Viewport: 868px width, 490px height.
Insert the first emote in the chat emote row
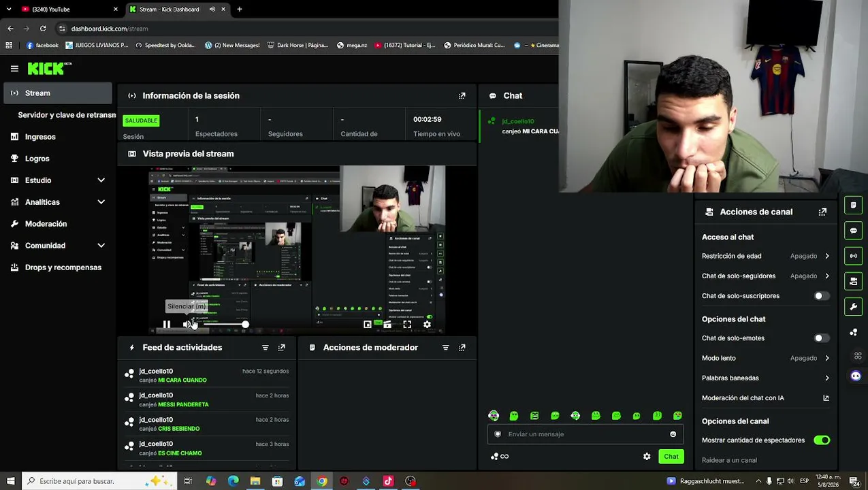(494, 416)
